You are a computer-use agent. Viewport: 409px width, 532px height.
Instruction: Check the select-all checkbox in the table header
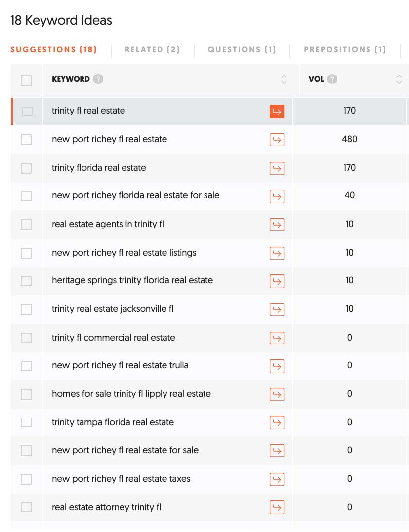26,80
